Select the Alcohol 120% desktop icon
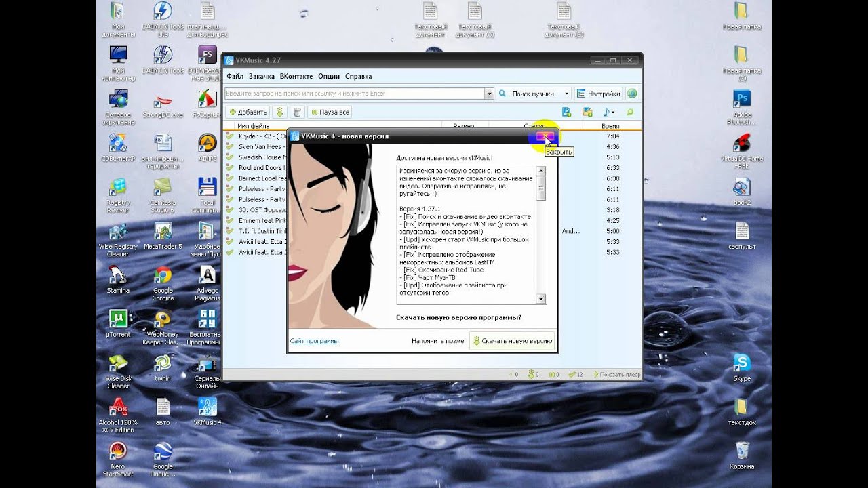 tap(118, 415)
